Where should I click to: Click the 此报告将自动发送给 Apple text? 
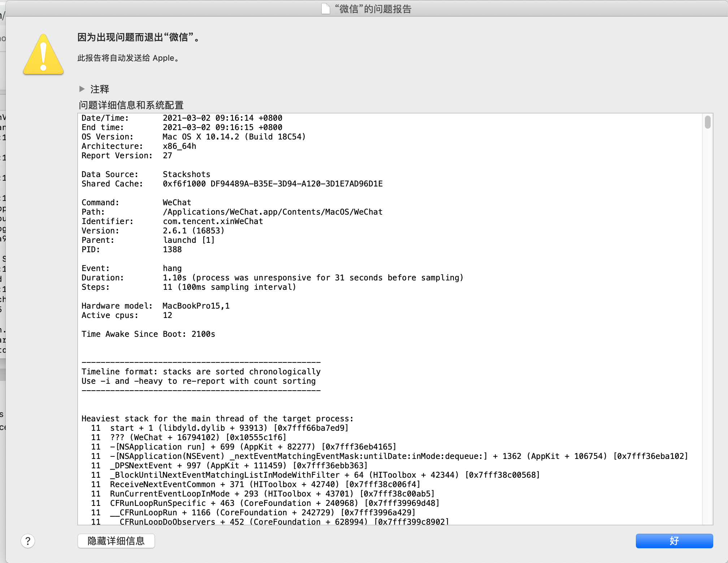click(x=128, y=58)
